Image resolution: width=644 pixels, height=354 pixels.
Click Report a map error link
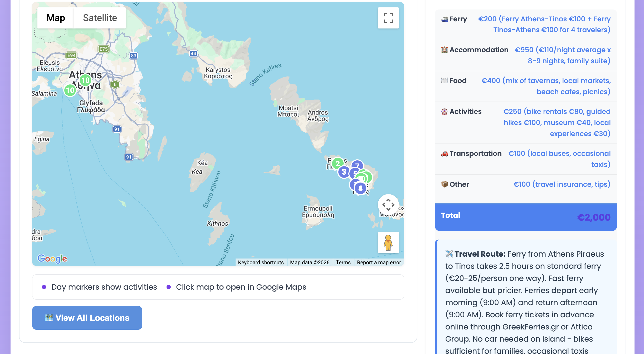[x=379, y=262]
